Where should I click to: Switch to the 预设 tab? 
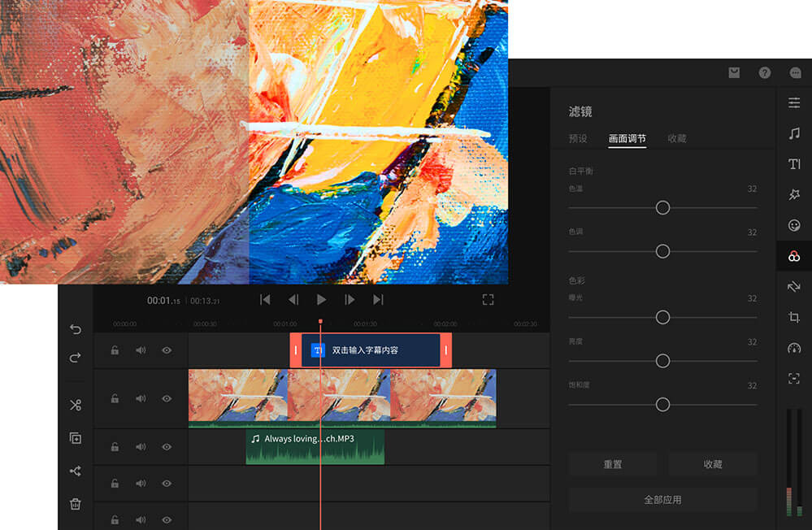[x=578, y=139]
